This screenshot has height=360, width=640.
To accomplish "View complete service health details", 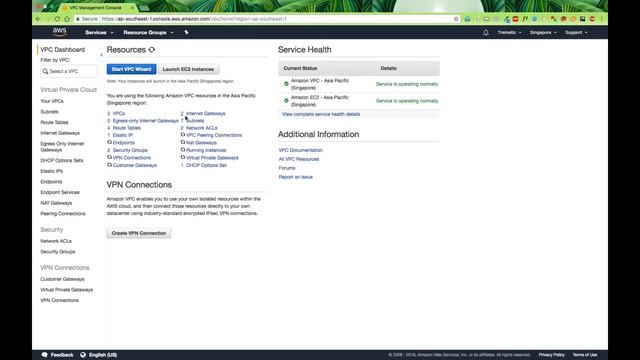I will (321, 114).
